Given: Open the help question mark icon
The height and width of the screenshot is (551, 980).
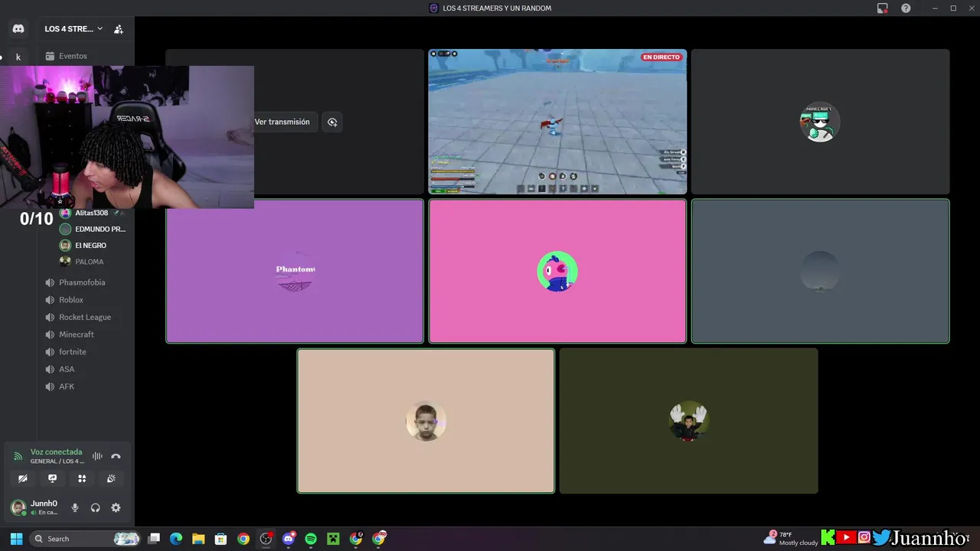Looking at the screenshot, I should [906, 8].
